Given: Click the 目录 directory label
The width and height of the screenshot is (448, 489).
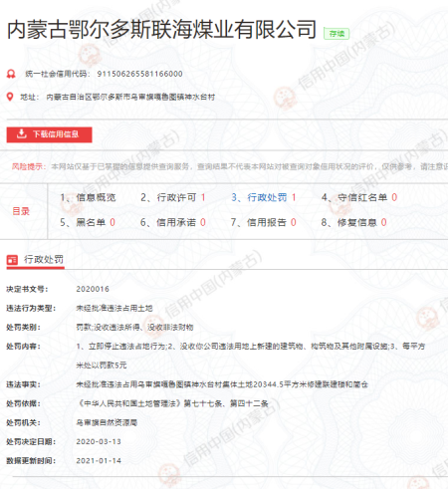Looking at the screenshot, I should [21, 211].
